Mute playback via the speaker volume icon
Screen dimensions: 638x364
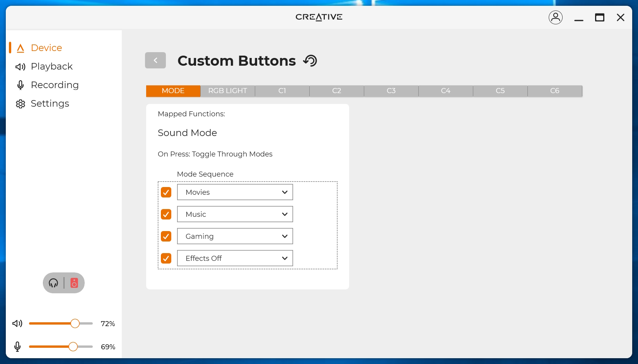coord(17,323)
